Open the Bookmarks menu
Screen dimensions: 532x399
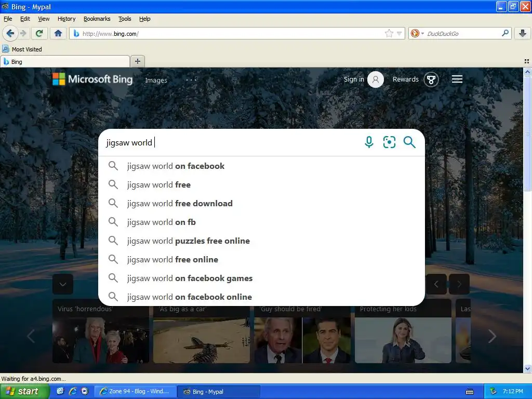97,19
